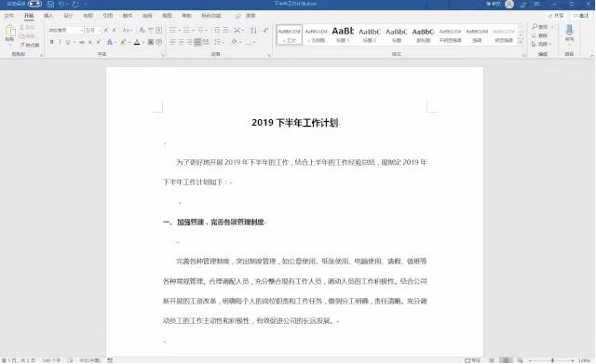Select the 标题 1 heading style
Screen dimensions: 596x364
(343, 34)
